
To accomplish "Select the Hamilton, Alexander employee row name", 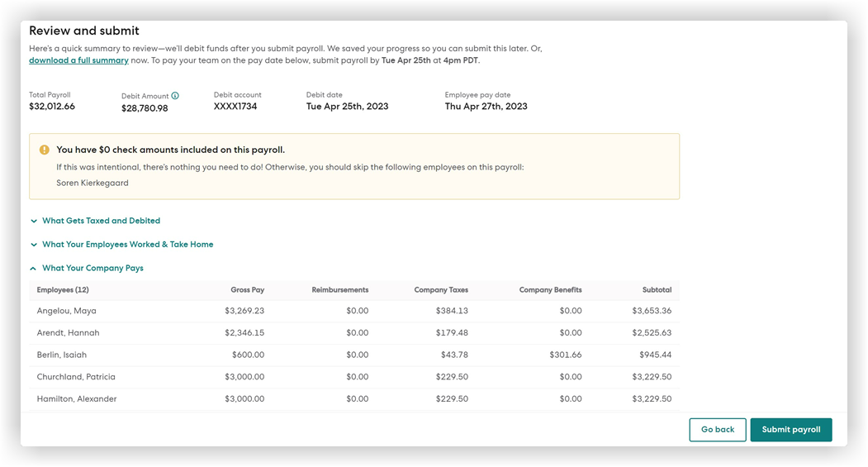I will (76, 399).
